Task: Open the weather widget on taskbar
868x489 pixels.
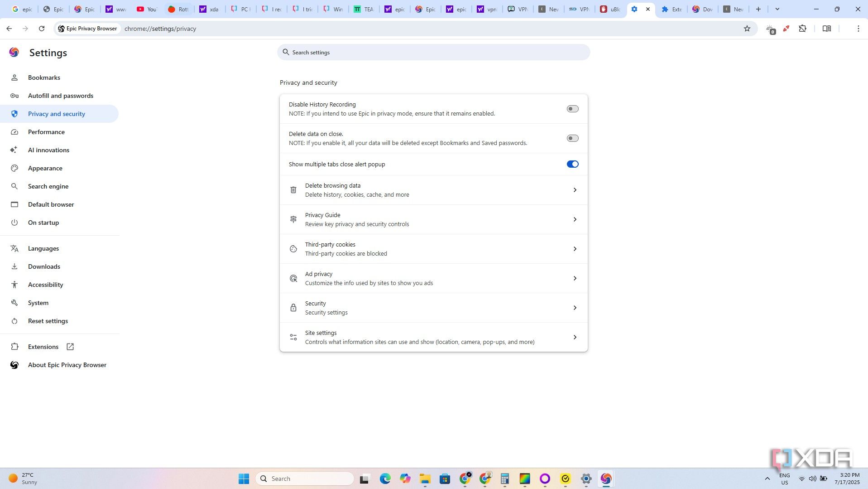Action: tap(24, 479)
